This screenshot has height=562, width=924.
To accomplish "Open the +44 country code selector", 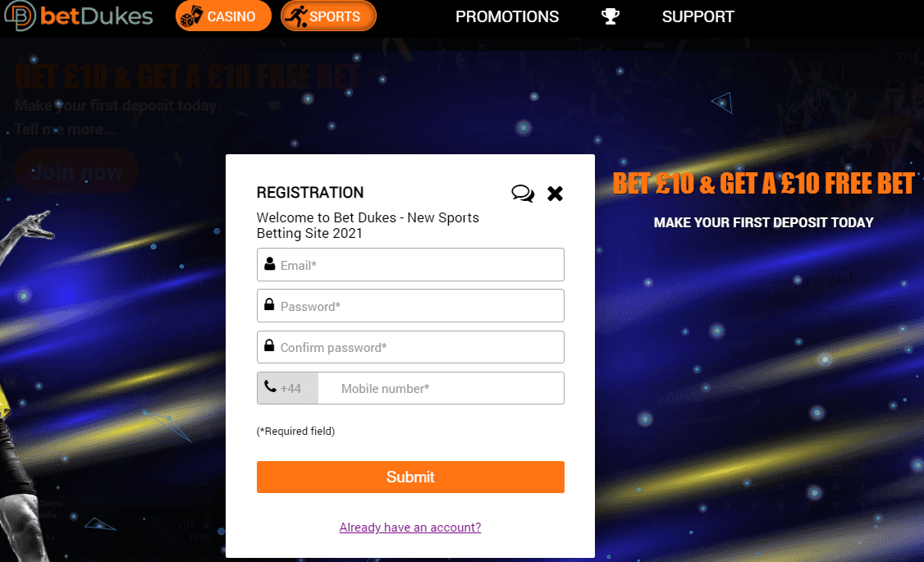I will [x=287, y=388].
